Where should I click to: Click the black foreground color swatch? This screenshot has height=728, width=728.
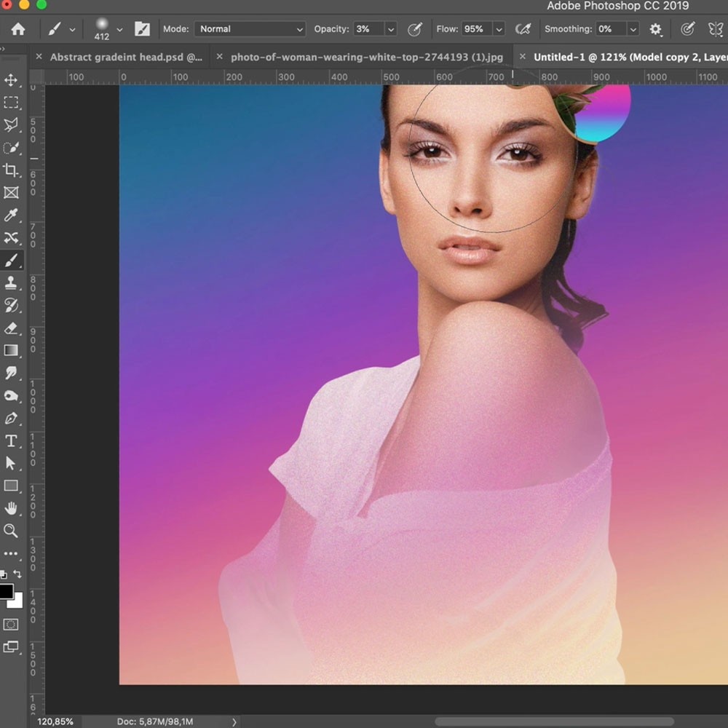coord(7,590)
